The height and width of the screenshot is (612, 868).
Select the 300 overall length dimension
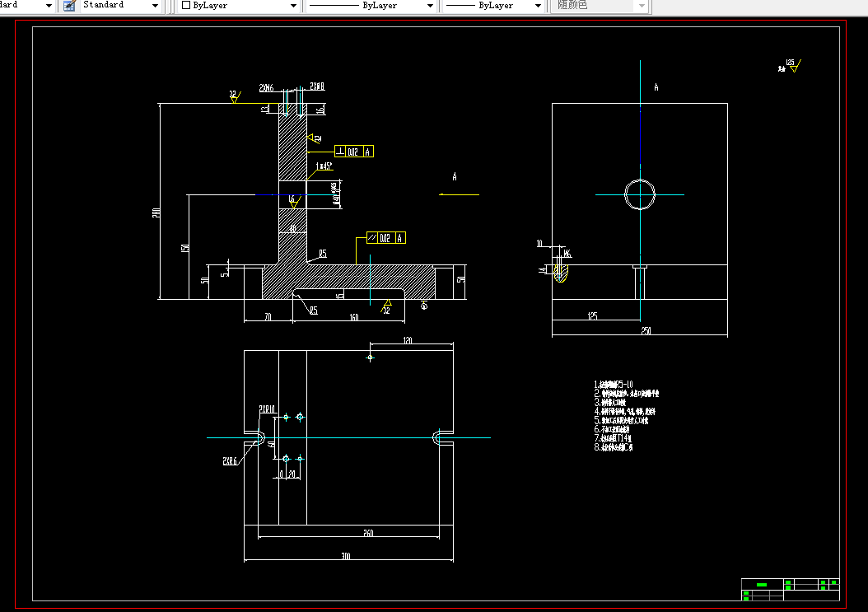click(x=345, y=555)
